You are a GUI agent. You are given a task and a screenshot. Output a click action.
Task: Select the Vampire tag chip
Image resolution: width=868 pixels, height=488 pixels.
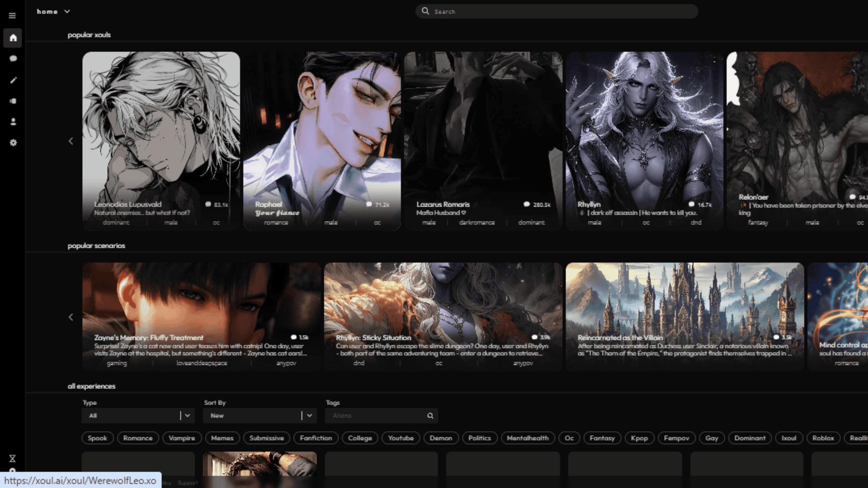182,438
